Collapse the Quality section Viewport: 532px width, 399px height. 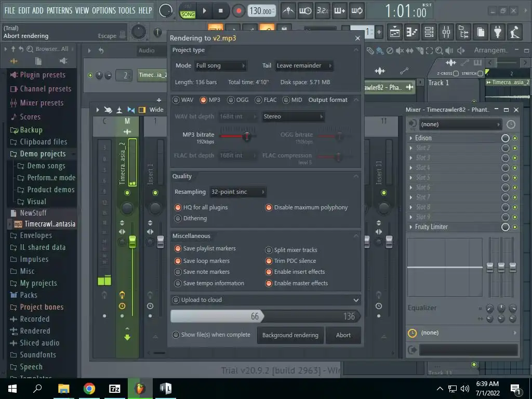[356, 177]
